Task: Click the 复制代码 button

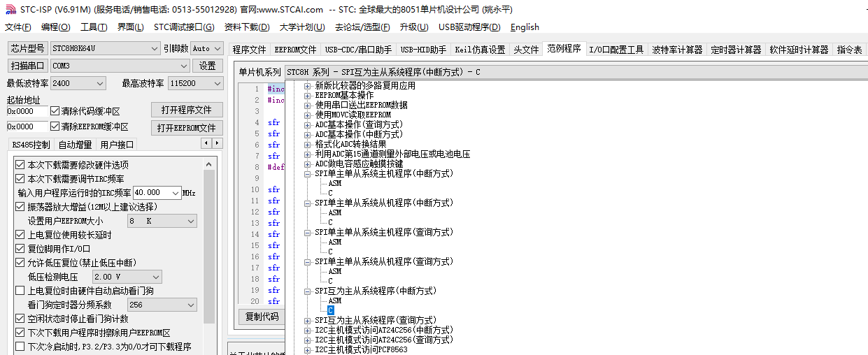Action: [262, 316]
